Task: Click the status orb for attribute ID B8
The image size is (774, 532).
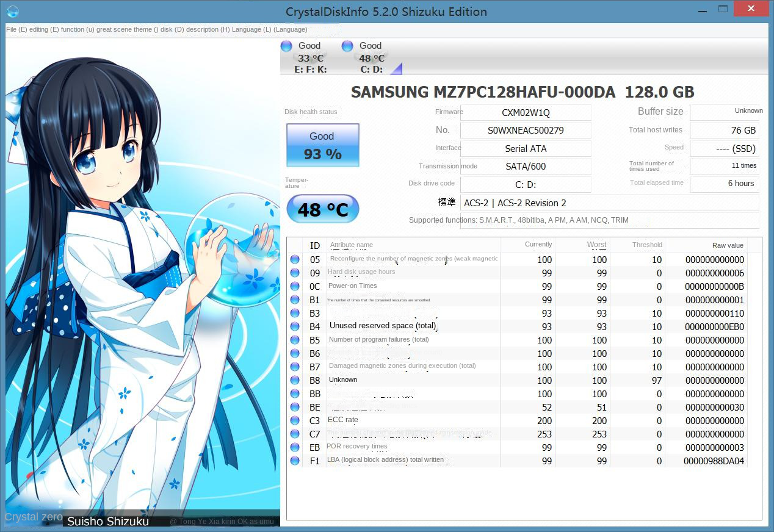Action: 295,381
